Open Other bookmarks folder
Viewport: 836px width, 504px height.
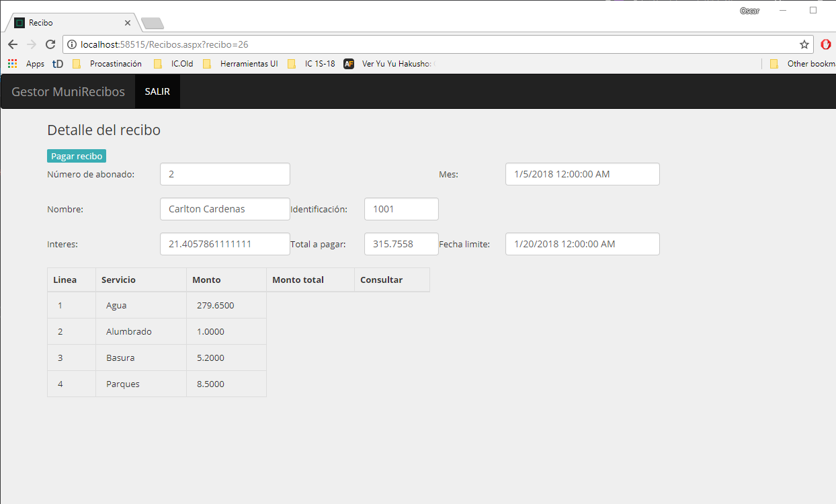click(x=802, y=64)
